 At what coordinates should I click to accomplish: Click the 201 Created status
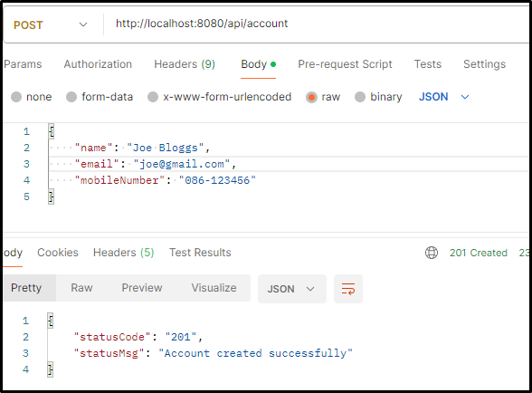click(479, 253)
